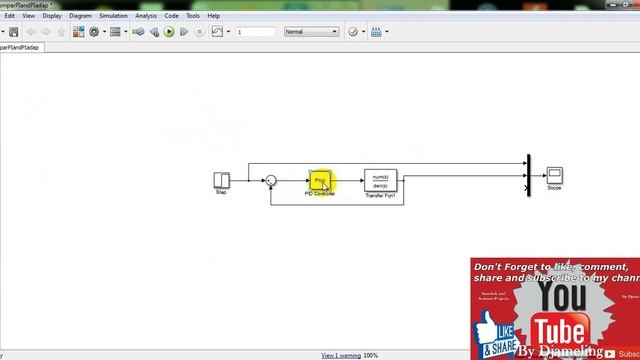Open the Analysis menu
The height and width of the screenshot is (360, 640).
(146, 16)
